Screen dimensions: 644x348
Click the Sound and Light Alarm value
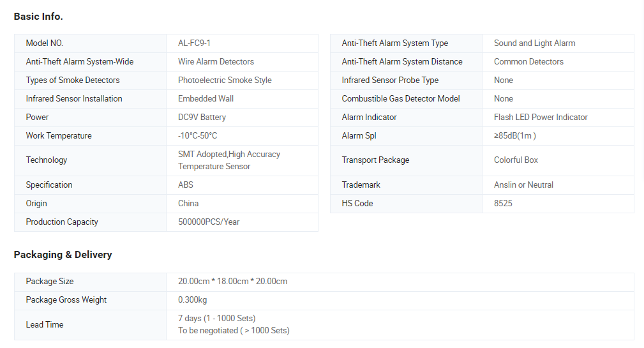click(x=534, y=43)
